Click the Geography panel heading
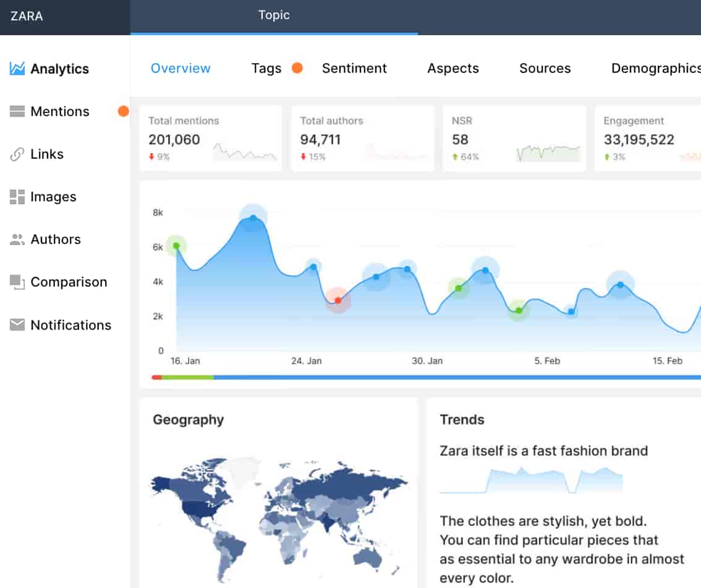 (188, 420)
